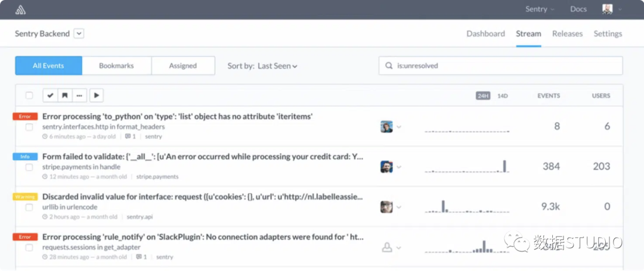The image size is (644, 271).
Task: Click the comment icon on 'rule_notify' row
Action: pyautogui.click(x=139, y=257)
